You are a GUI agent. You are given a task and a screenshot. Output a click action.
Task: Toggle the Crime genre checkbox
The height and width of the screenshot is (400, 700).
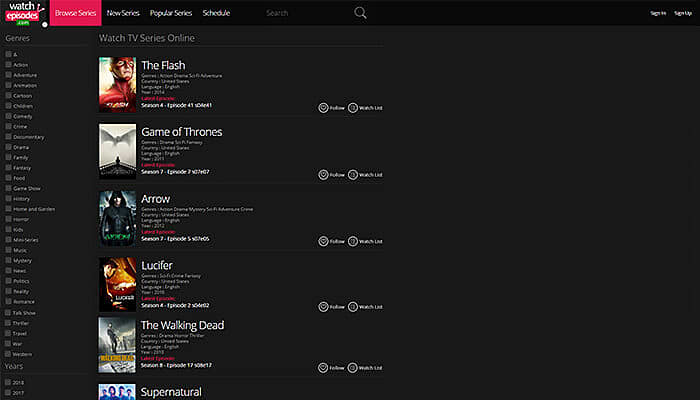point(8,126)
